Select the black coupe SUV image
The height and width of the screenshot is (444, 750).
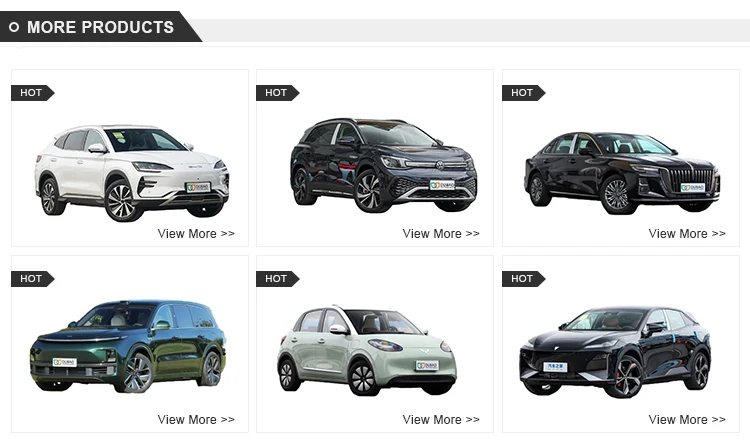(615, 352)
